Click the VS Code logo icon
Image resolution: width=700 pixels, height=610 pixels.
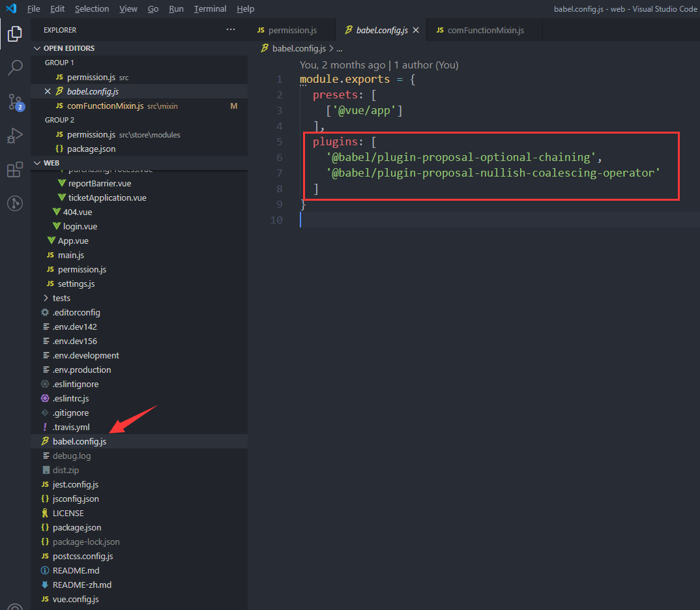(x=11, y=8)
